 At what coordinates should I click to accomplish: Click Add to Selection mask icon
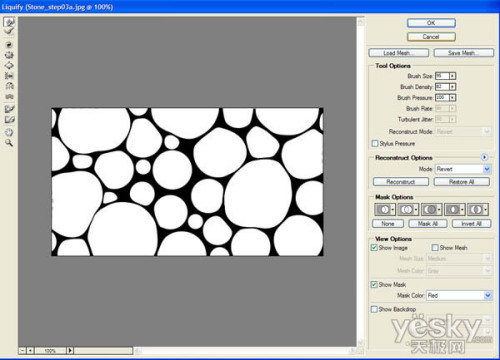(408, 210)
